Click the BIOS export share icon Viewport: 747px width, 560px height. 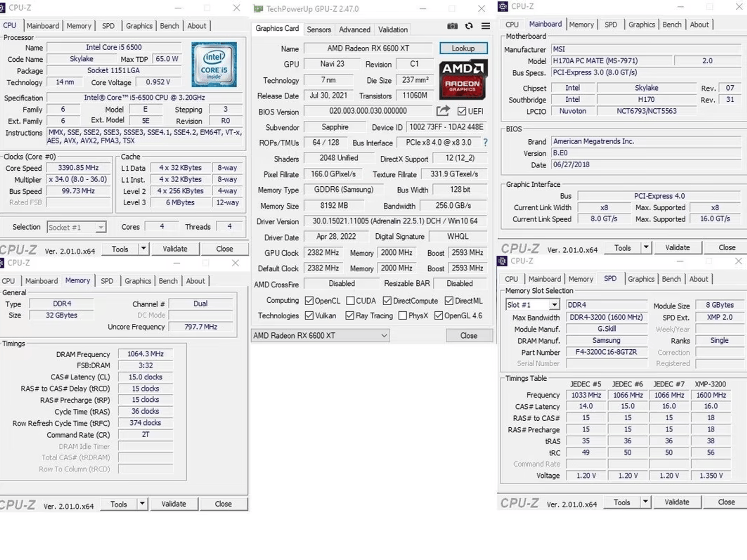point(443,110)
